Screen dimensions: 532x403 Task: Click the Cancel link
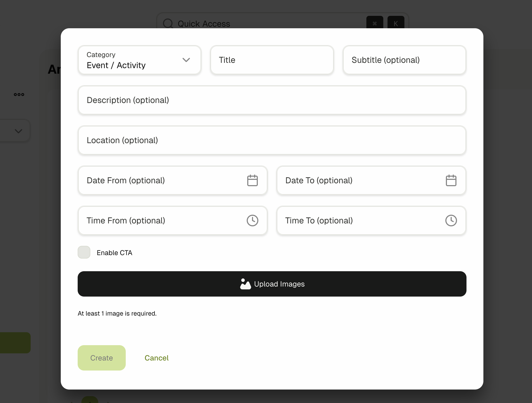156,358
